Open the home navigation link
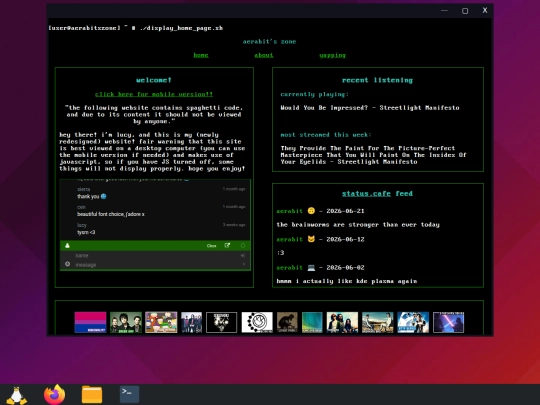540x405 pixels. (201, 55)
